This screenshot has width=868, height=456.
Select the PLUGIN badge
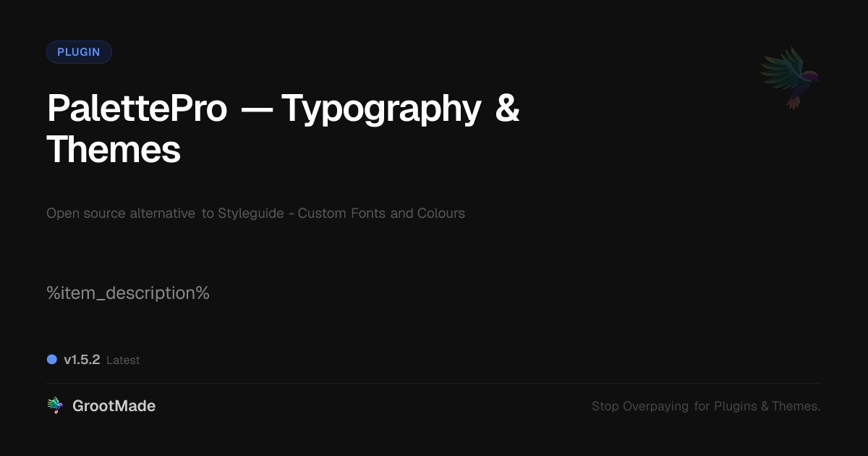pos(79,52)
